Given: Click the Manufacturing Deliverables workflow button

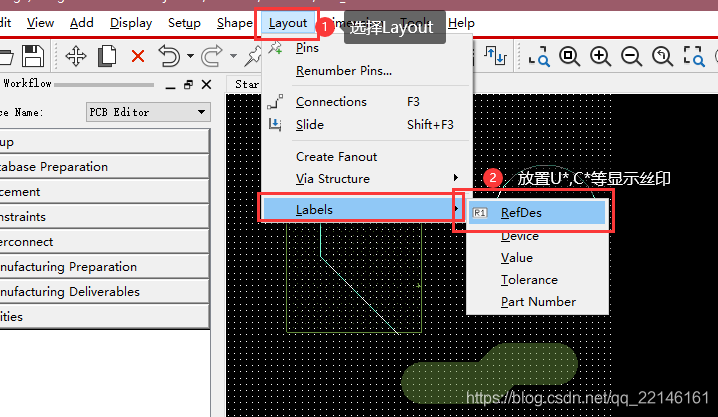Looking at the screenshot, I should [x=104, y=292].
